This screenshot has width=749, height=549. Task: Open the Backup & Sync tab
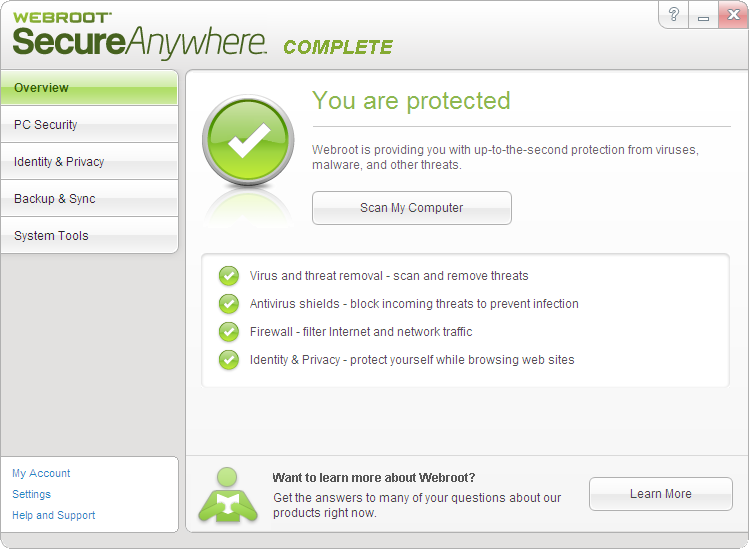[89, 199]
